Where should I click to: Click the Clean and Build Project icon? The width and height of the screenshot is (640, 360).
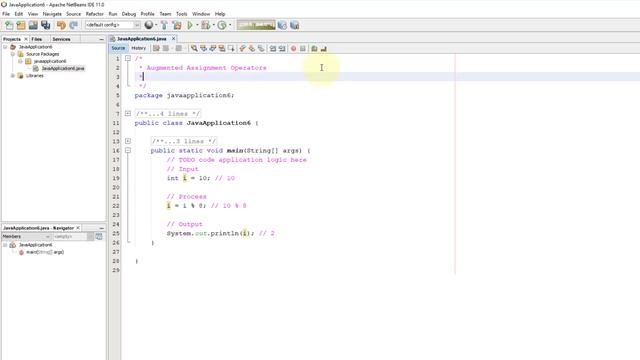tap(177, 25)
